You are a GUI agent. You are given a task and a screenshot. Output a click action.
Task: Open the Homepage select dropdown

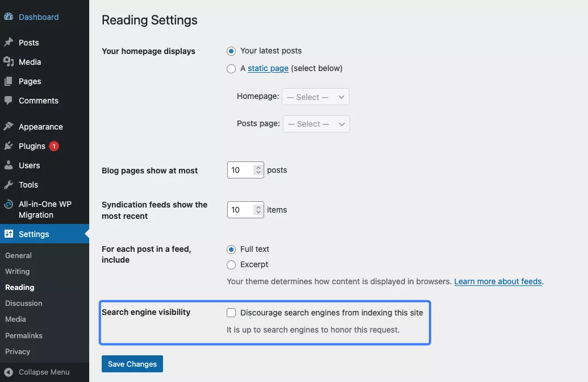coord(315,97)
